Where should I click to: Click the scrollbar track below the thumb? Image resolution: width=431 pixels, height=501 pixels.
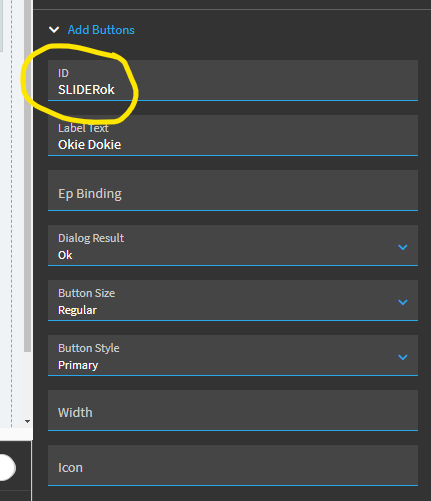[x=28, y=385]
